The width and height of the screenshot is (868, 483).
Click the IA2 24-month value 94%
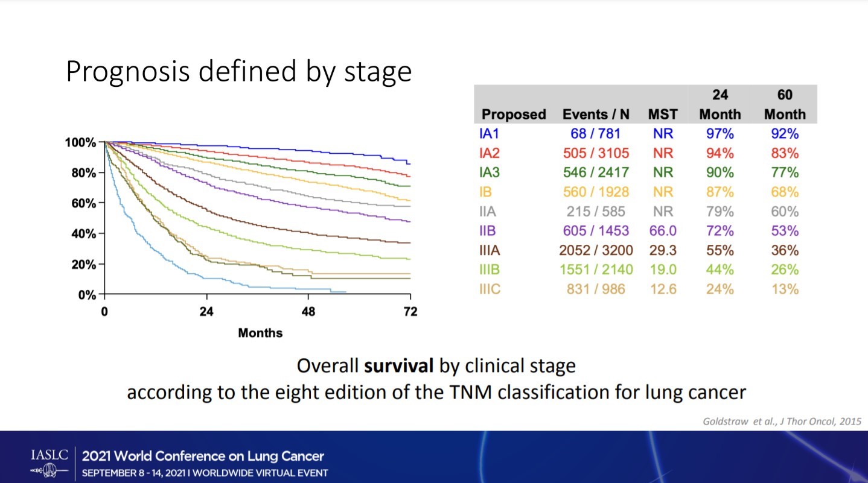click(720, 153)
